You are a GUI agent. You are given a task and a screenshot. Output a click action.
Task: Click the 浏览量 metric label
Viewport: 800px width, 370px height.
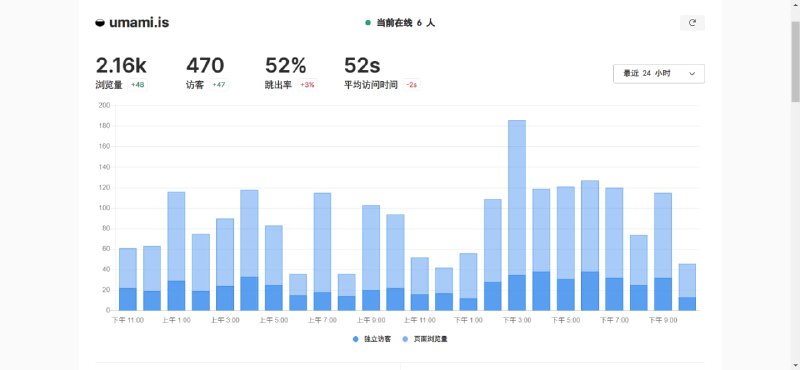(109, 85)
